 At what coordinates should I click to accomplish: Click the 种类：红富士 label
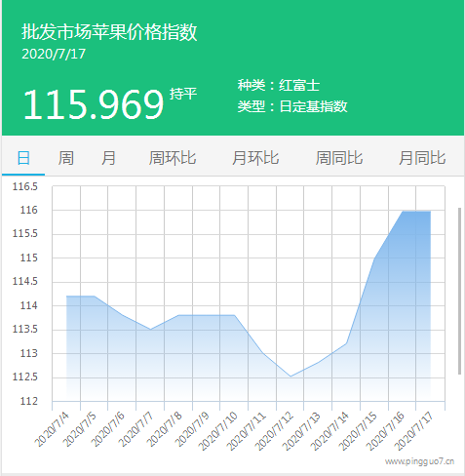click(x=279, y=86)
